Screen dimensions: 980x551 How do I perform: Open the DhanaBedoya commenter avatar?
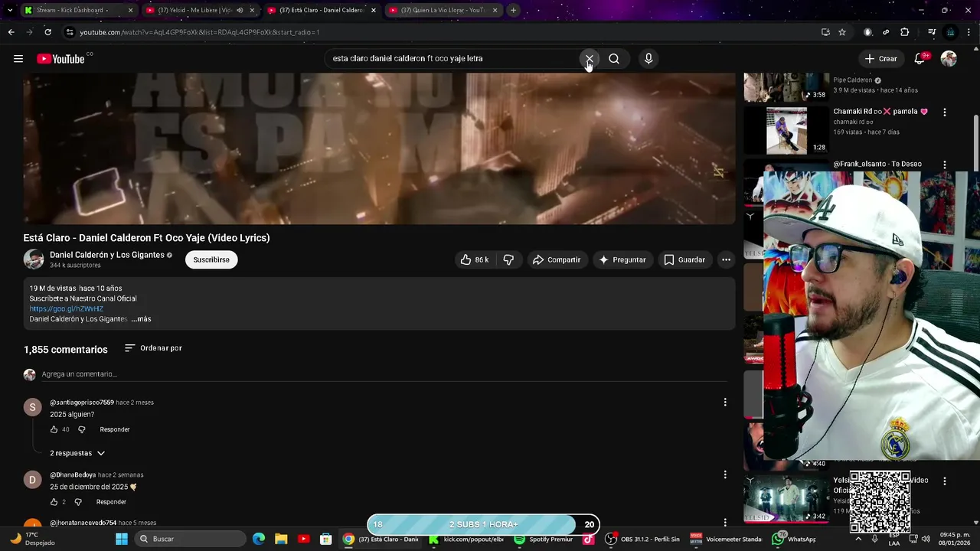tap(32, 480)
